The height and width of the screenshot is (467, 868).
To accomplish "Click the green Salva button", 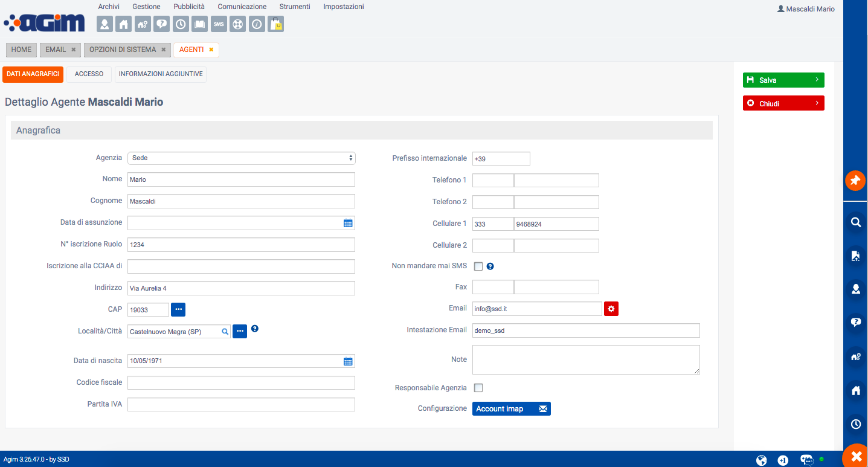I will tap(783, 80).
